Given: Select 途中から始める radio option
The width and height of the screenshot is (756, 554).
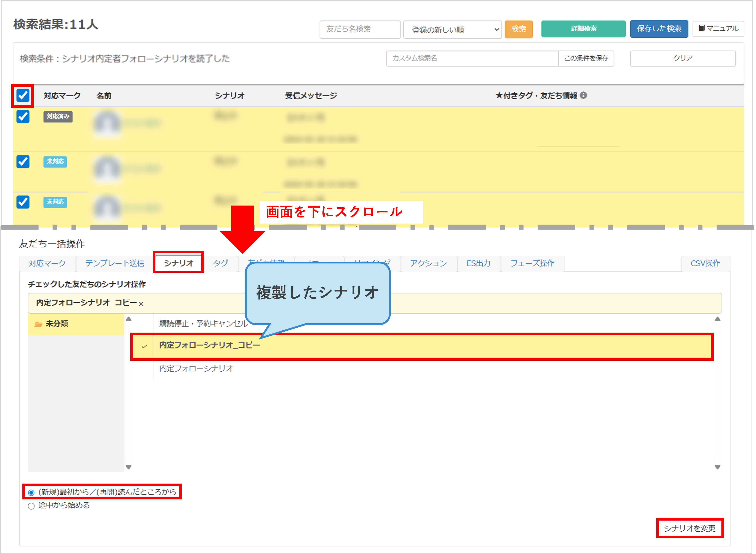Looking at the screenshot, I should click(x=31, y=506).
